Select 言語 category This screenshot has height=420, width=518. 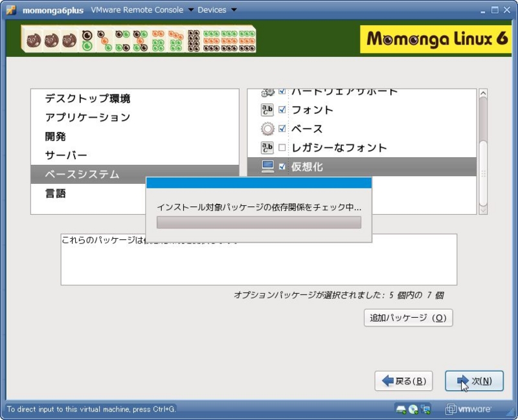click(55, 193)
